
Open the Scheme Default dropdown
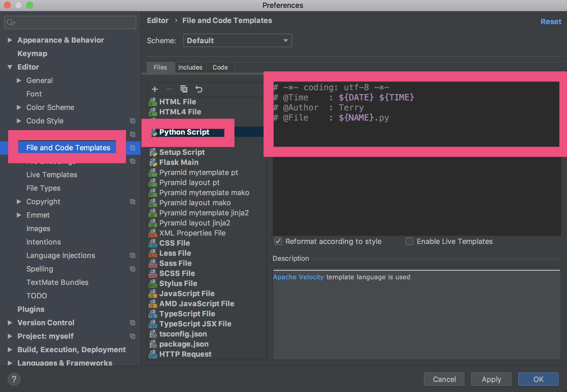pos(238,40)
